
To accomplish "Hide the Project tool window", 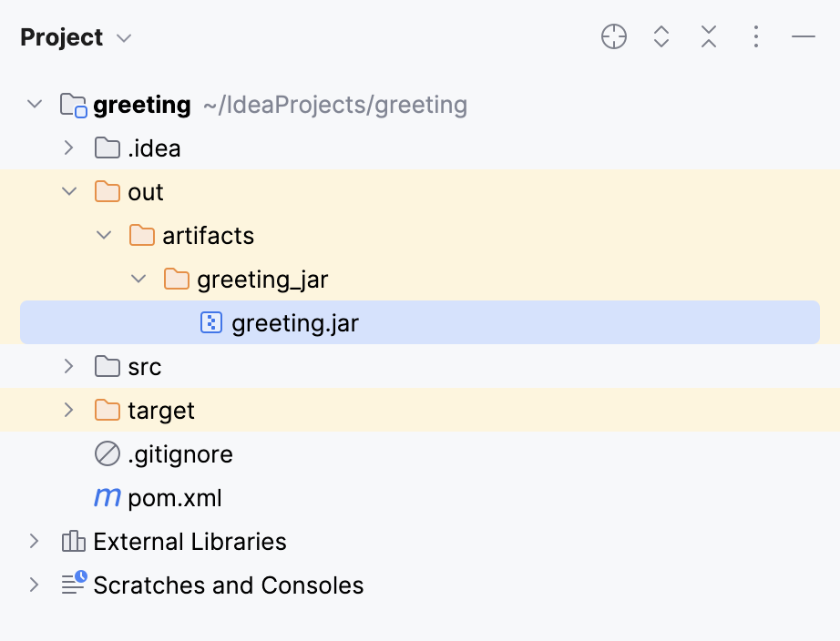I will click(x=803, y=36).
